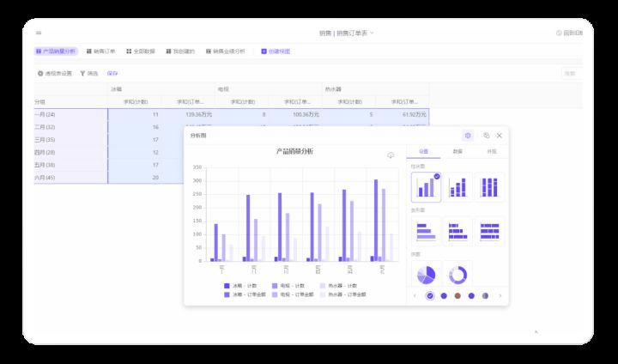Select the basic horizontal bar chart type

[x=426, y=230]
